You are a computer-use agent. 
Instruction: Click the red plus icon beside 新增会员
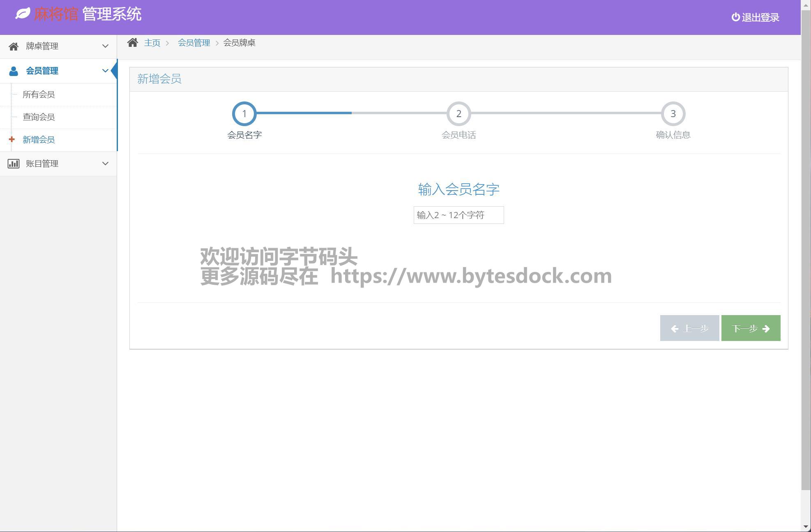tap(12, 140)
